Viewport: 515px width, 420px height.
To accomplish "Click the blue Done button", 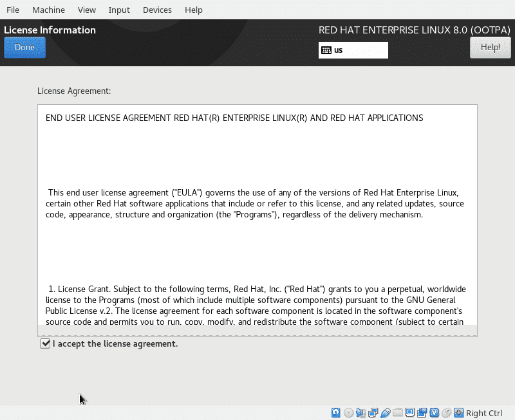I will click(24, 47).
